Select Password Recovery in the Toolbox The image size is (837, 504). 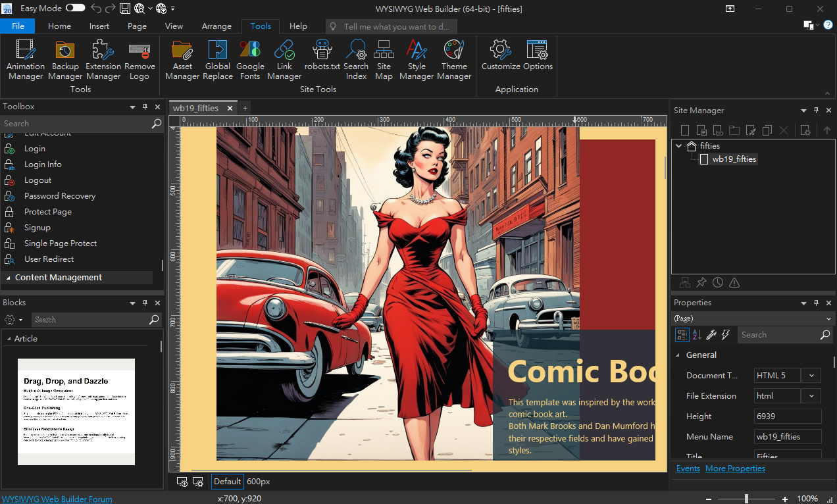pos(60,196)
